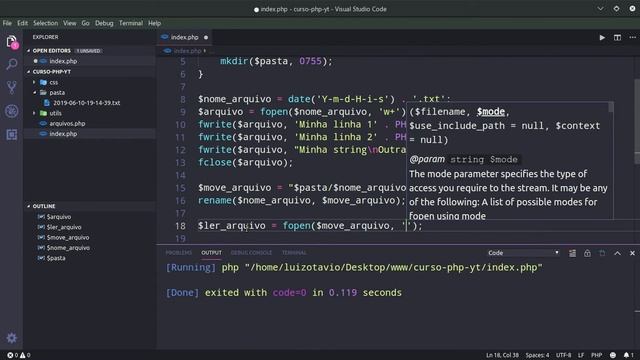Open the Extensions view in activity bar

(11, 135)
